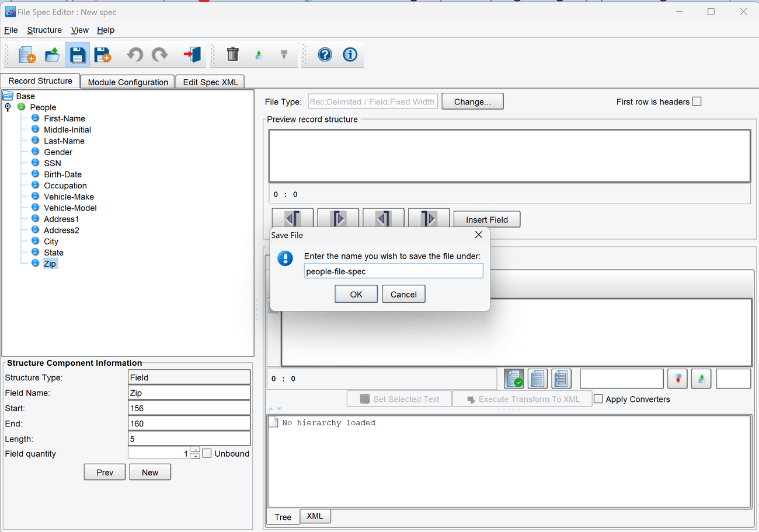Open the Structure menu
This screenshot has width=759, height=532.
point(44,30)
